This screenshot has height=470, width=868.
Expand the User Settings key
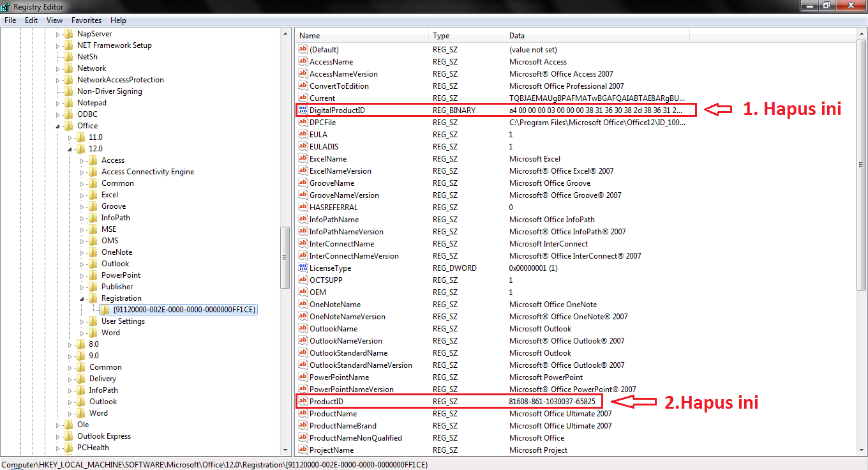pyautogui.click(x=82, y=321)
